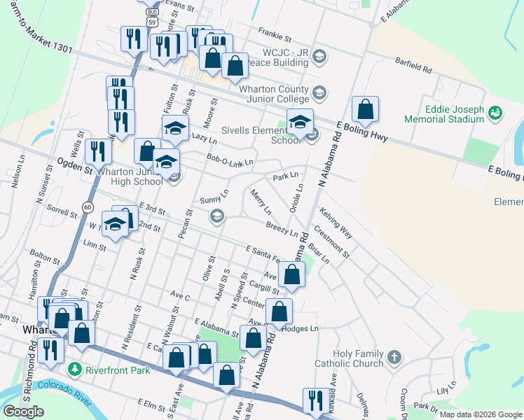Viewport: 524px width, 420px height.
Task: Click the shopping bag marker right of Wharton label
Action: (81, 333)
